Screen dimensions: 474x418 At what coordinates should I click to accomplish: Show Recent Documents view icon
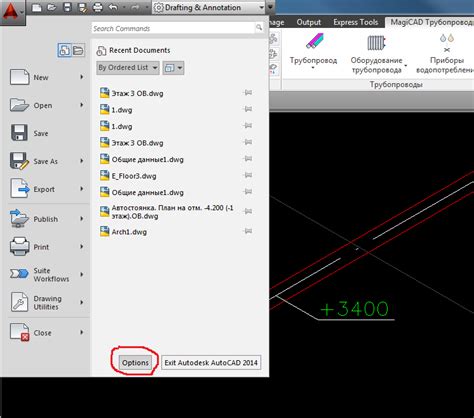pos(64,50)
